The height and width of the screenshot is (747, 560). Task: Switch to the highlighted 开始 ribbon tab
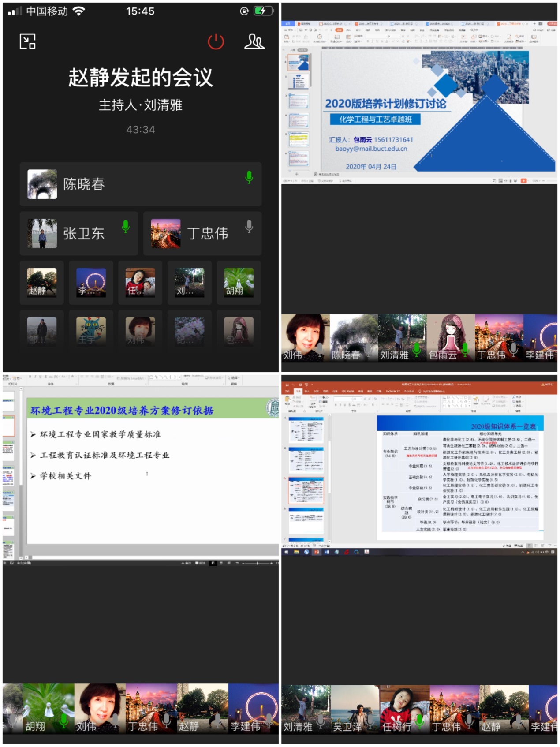[339, 30]
